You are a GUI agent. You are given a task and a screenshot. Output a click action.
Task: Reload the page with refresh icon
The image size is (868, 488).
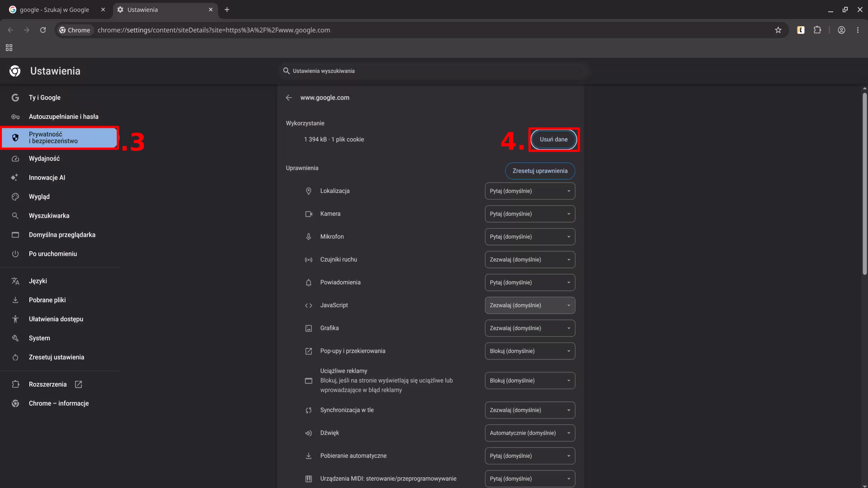tap(43, 30)
